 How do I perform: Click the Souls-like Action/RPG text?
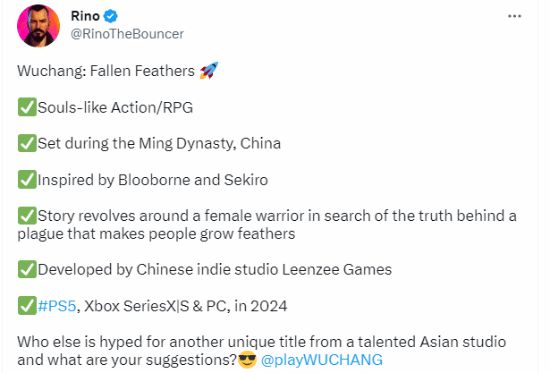pyautogui.click(x=115, y=107)
